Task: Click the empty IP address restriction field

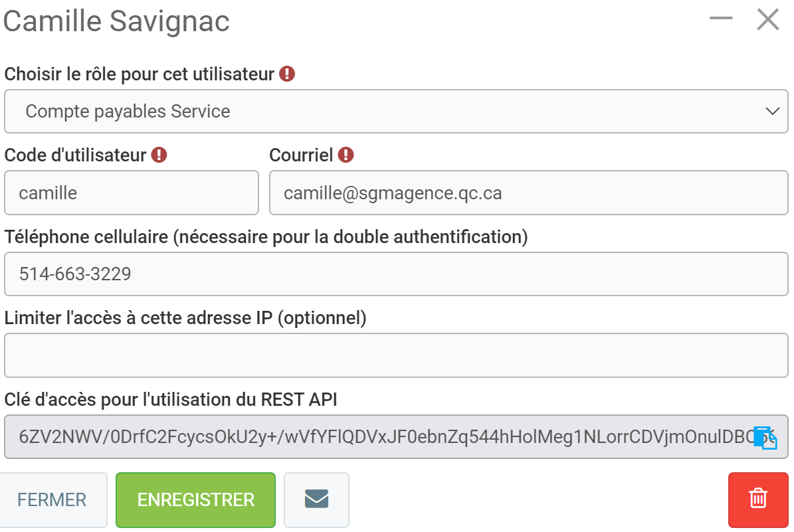Action: pyautogui.click(x=396, y=356)
